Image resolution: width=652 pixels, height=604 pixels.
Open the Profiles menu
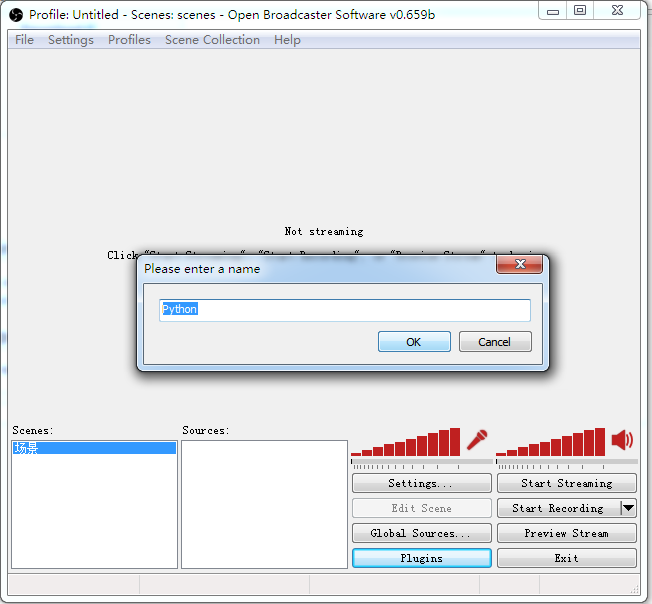(x=129, y=40)
